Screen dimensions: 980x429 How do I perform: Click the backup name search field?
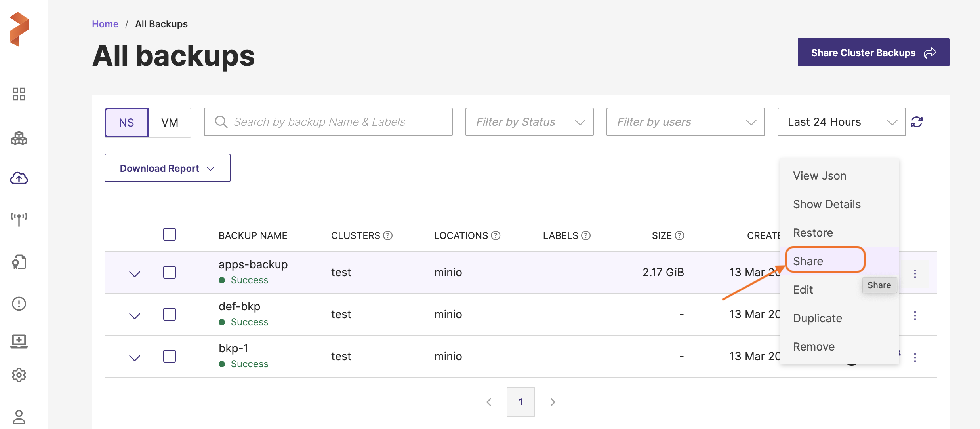coord(328,122)
